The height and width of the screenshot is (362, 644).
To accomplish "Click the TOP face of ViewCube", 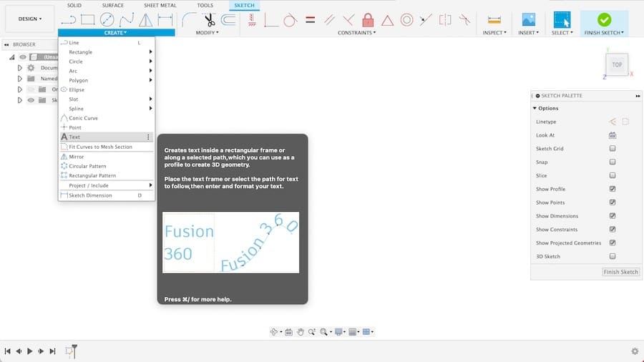I will tap(617, 64).
